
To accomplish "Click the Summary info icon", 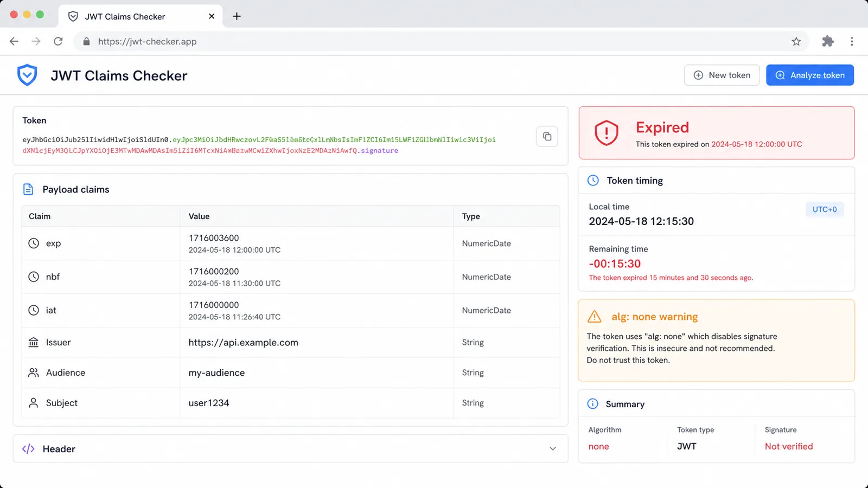I will [593, 404].
